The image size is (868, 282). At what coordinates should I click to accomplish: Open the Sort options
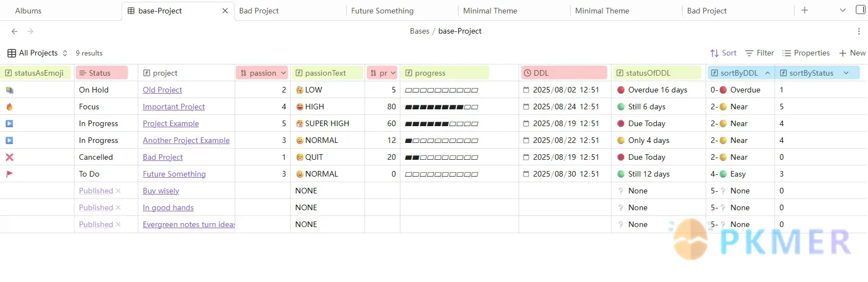click(x=724, y=53)
